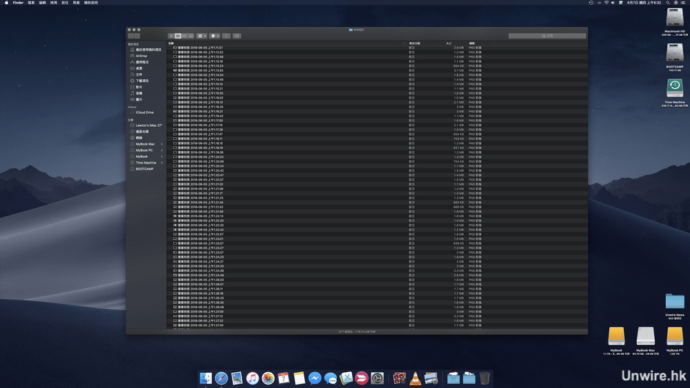This screenshot has height=388, width=690.
Task: Focus the Finder search field
Action: [x=547, y=36]
